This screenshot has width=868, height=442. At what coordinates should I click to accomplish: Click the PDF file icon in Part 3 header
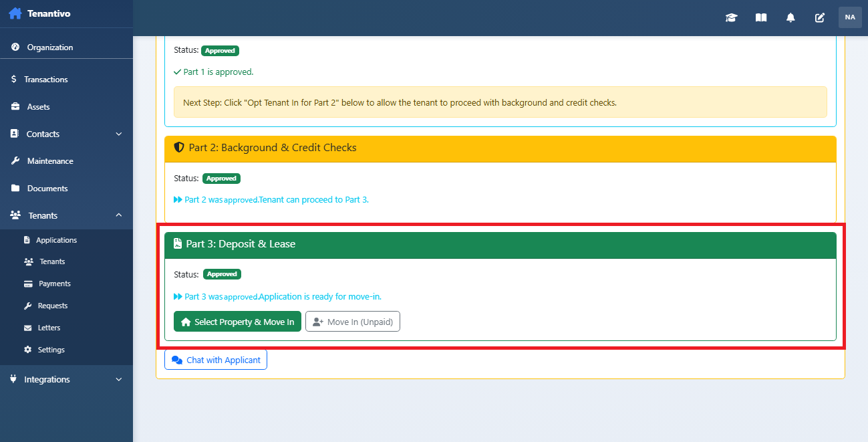178,244
